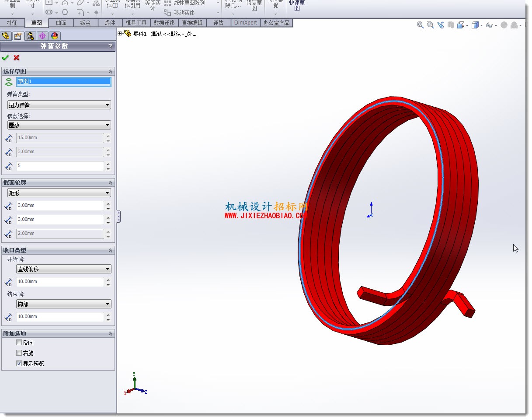This screenshot has height=420, width=532.
Task: Click the 零件1 part icon in flyout tree
Action: click(128, 34)
